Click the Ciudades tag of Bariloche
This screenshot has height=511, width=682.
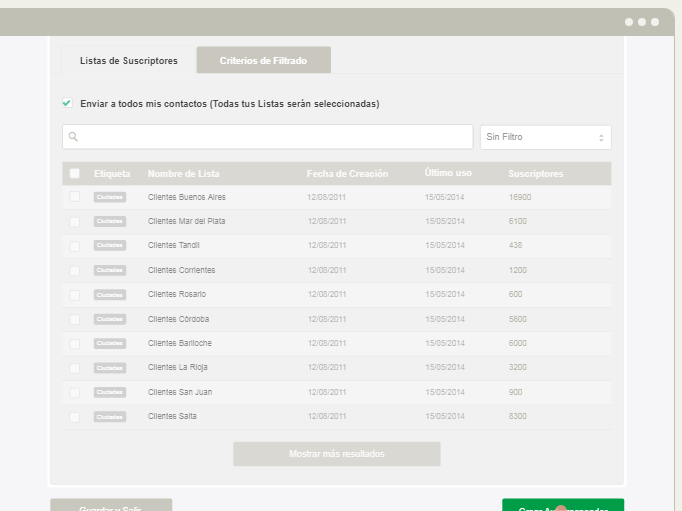coord(110,344)
